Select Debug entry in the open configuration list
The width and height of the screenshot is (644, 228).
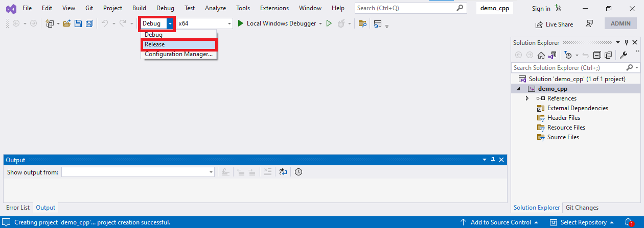coord(179,35)
